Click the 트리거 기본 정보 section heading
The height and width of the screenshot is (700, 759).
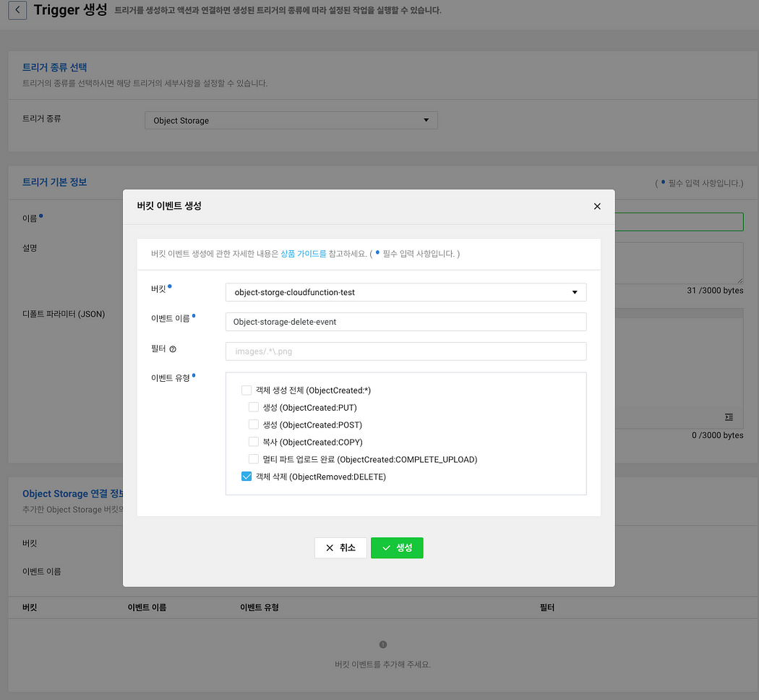point(55,182)
